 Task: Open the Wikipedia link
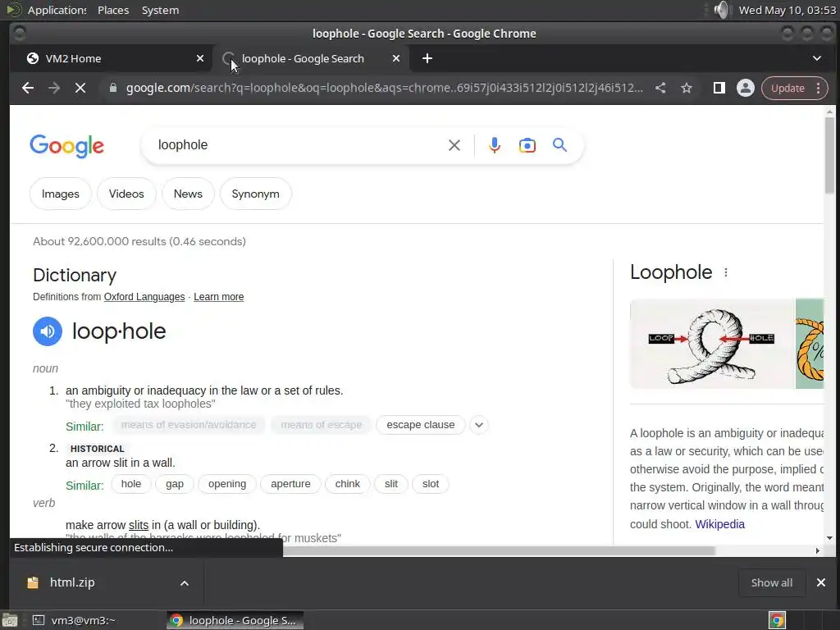pos(719,524)
